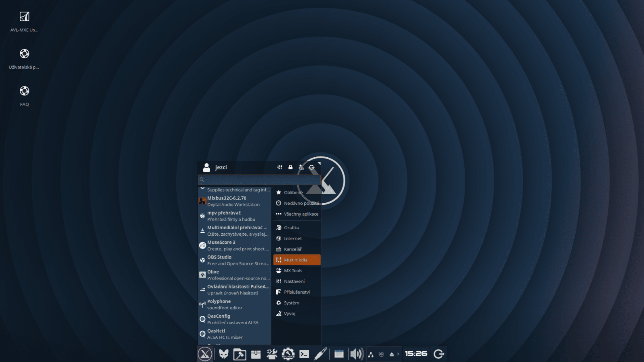This screenshot has height=362, width=644.
Task: Expand the hidden tray icons chevron
Action: pyautogui.click(x=398, y=354)
